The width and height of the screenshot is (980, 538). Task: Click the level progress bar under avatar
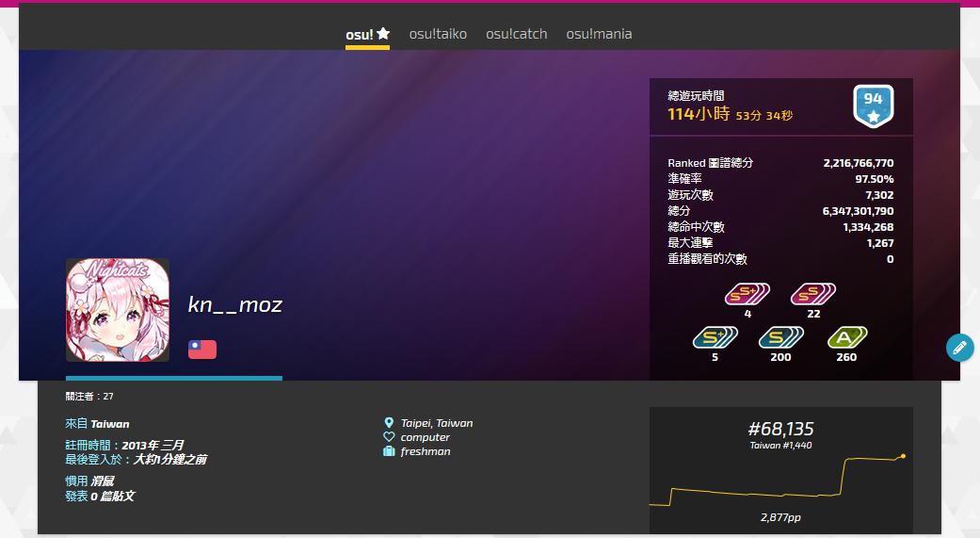[174, 378]
